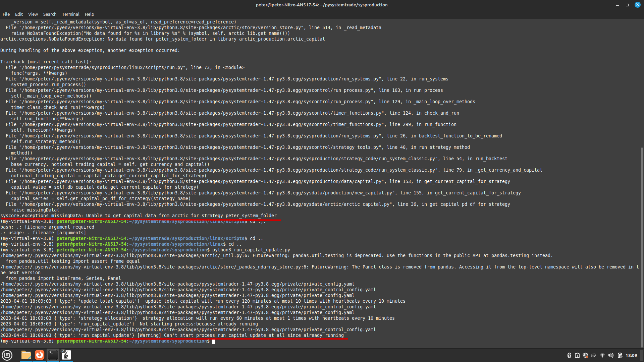Click 'syscore.exceptions.missingData' error line

coord(139,216)
